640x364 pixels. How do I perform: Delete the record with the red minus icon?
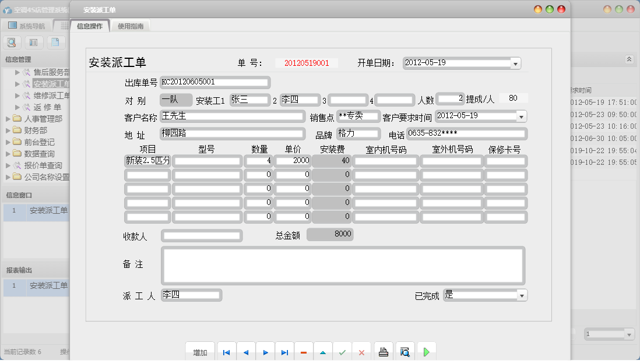(303, 351)
